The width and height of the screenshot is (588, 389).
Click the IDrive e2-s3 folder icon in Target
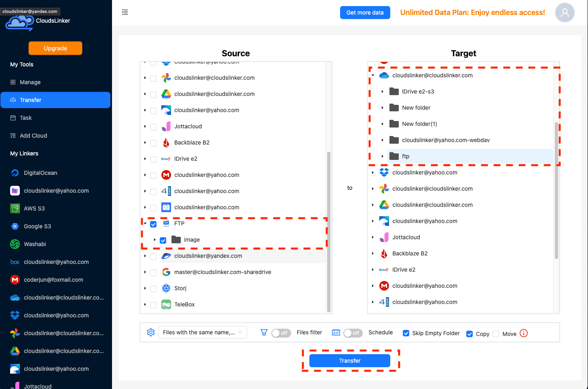394,91
